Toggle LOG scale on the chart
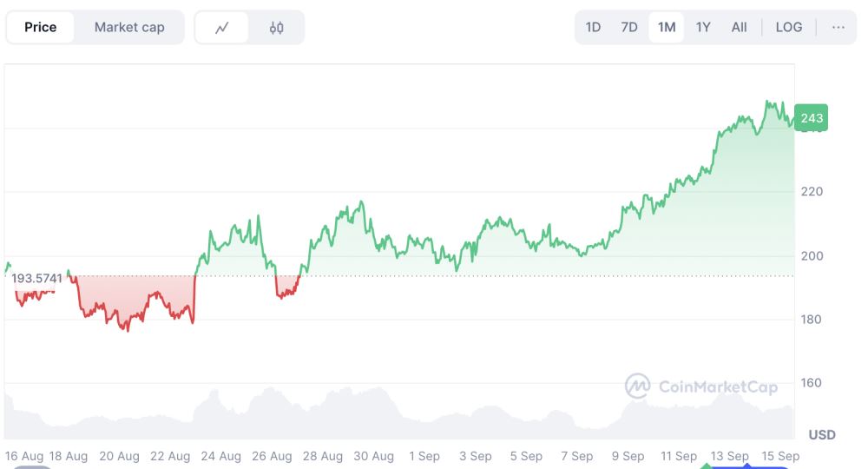Image resolution: width=868 pixels, height=469 pixels. 788,27
